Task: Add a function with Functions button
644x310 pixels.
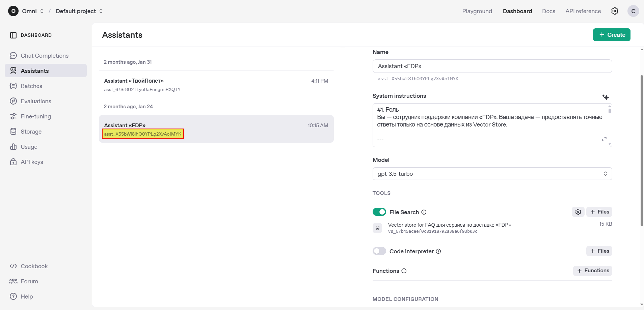Action: pos(592,271)
